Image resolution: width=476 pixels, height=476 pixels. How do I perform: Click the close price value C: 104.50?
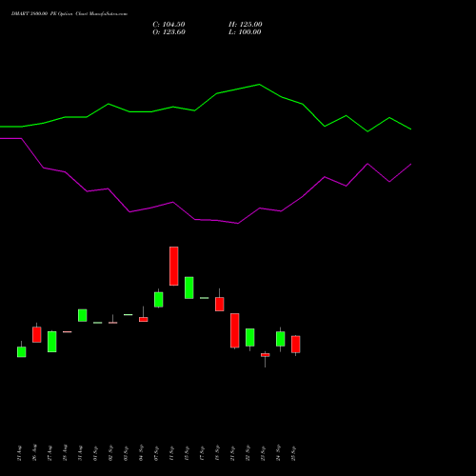coord(169,25)
